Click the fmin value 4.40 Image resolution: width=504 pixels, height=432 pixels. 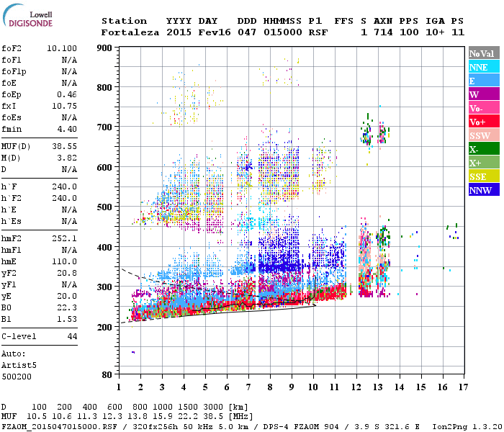(67, 129)
